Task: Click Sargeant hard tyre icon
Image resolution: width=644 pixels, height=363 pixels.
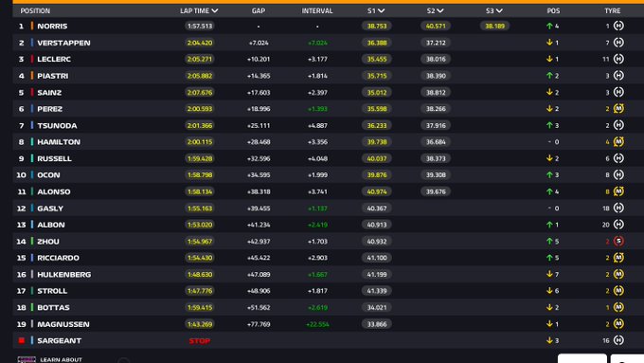Action: click(618, 340)
